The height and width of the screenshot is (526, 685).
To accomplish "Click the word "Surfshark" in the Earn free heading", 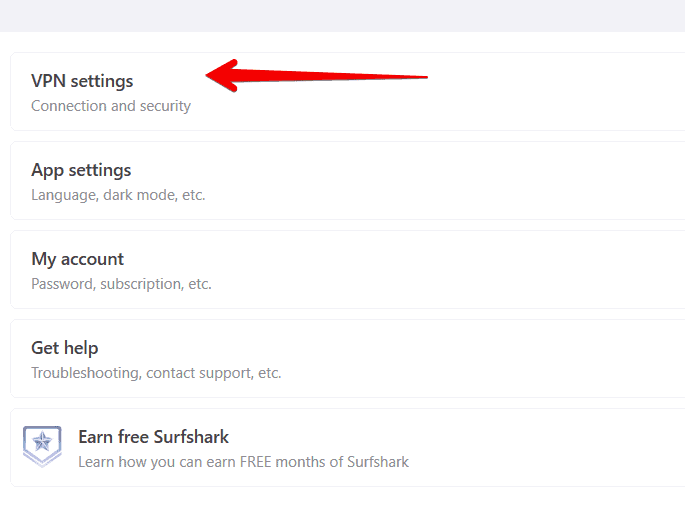I will 190,437.
